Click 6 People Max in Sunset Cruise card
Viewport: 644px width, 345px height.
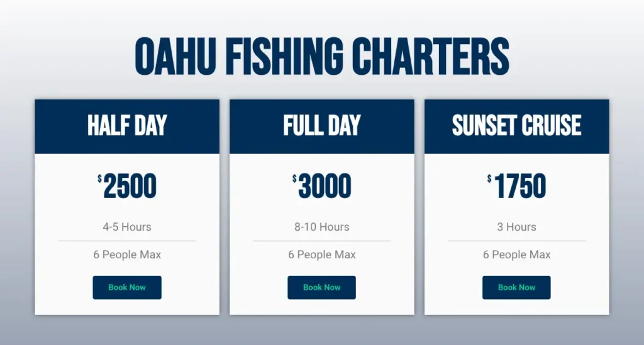516,255
